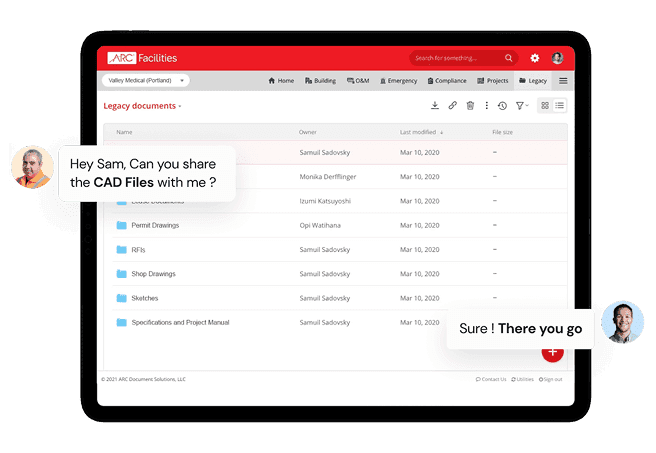Click the Contact Us link
The width and height of the screenshot is (656, 453).
point(491,379)
